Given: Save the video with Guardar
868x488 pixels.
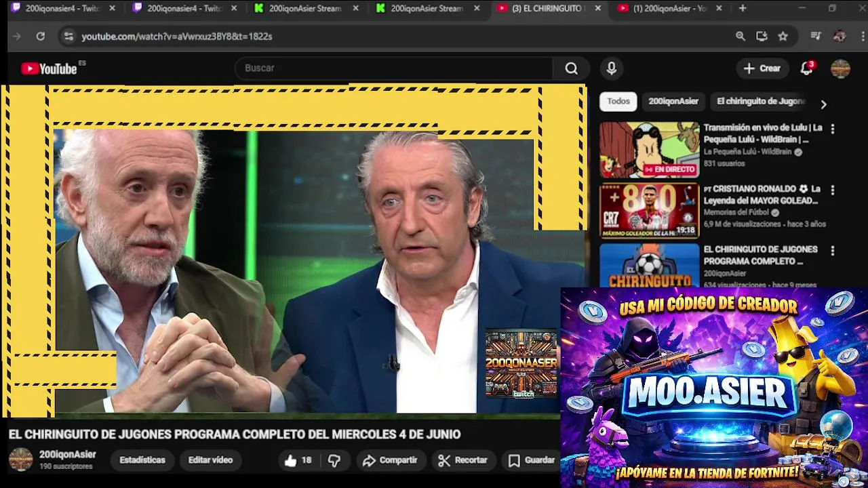Looking at the screenshot, I should [532, 461].
